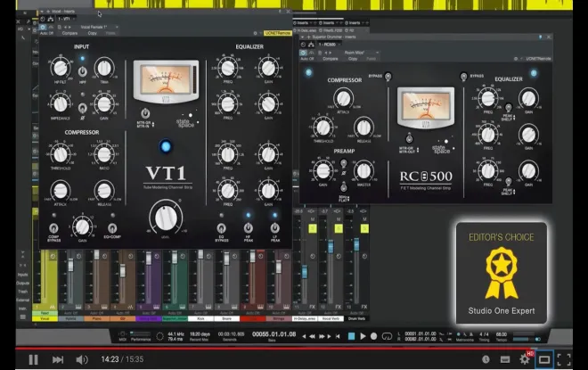Click the VT1 compressor THRESHOLD knob
This screenshot has width=588, height=370.
coord(61,154)
